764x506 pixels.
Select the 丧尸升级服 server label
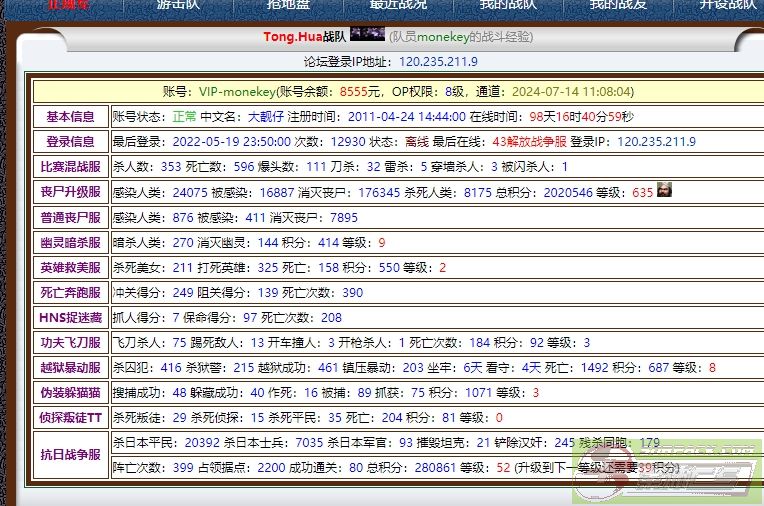(x=70, y=192)
